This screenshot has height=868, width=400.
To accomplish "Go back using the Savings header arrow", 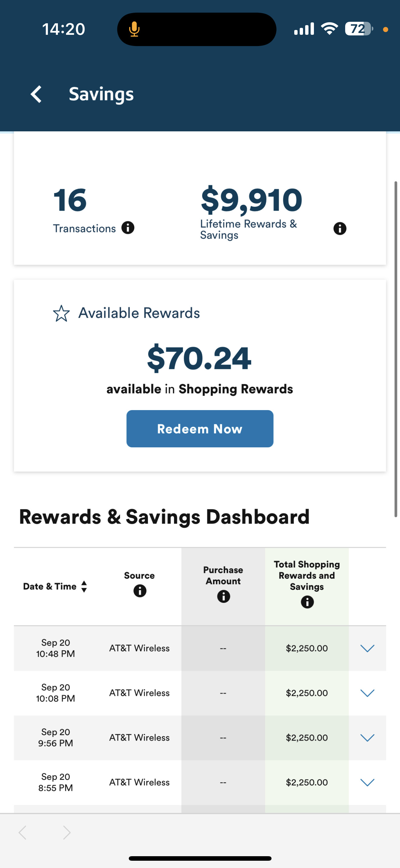I will 36,94.
